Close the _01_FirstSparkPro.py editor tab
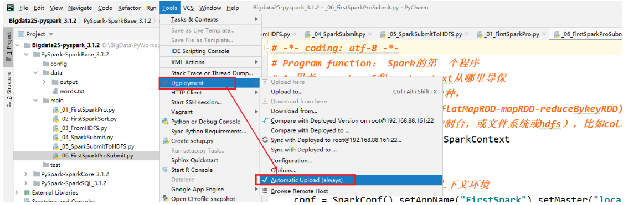The height and width of the screenshot is (205, 644). 544,34
